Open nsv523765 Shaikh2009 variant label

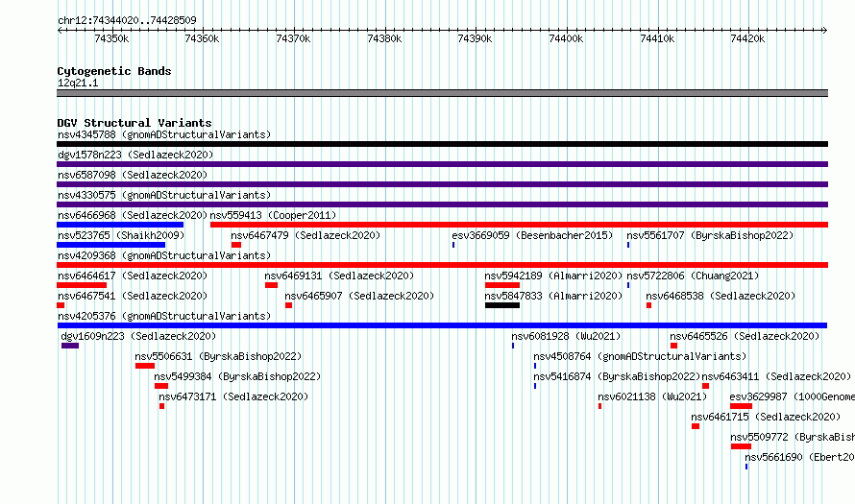[121, 235]
